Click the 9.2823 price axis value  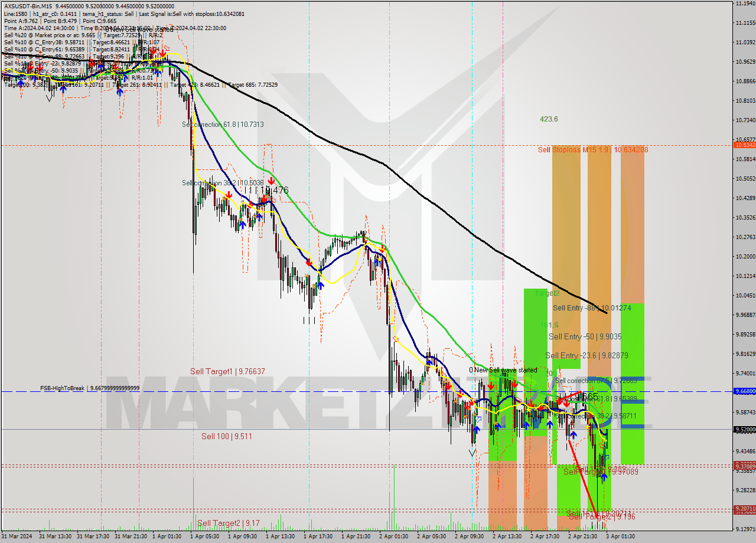[745, 490]
